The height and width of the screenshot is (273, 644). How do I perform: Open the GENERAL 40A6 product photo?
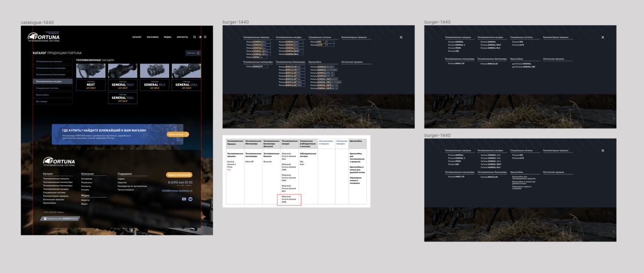tap(186, 71)
